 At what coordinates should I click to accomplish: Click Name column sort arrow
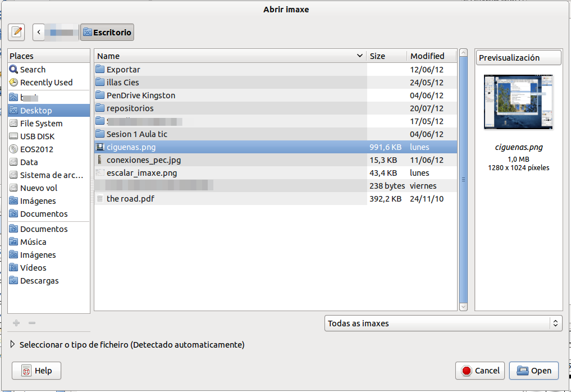pos(360,56)
